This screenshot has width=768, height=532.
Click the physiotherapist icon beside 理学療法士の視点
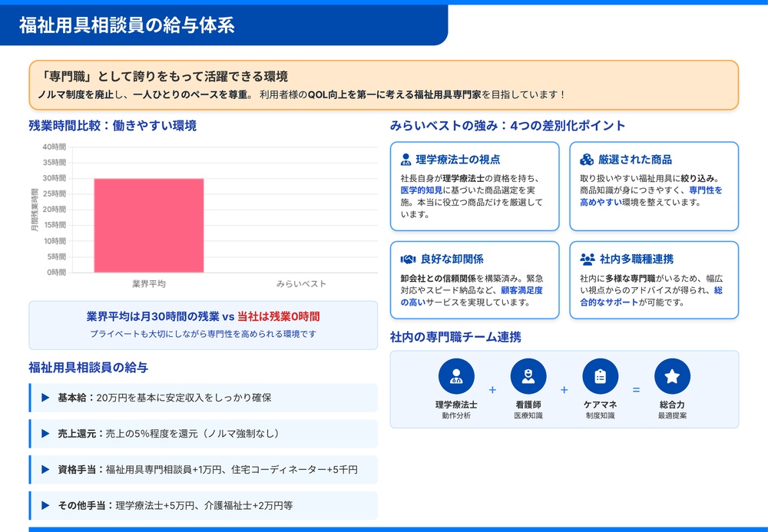[x=406, y=160]
